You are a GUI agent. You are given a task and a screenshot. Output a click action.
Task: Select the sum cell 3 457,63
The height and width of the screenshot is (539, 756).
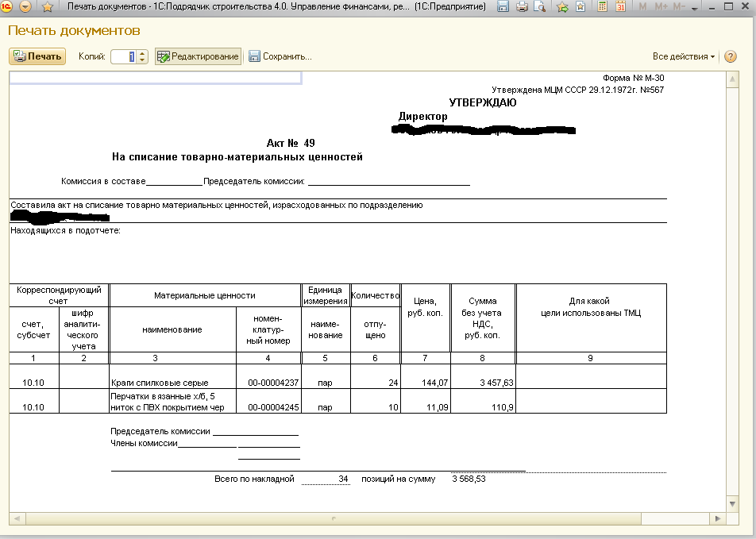tap(483, 376)
